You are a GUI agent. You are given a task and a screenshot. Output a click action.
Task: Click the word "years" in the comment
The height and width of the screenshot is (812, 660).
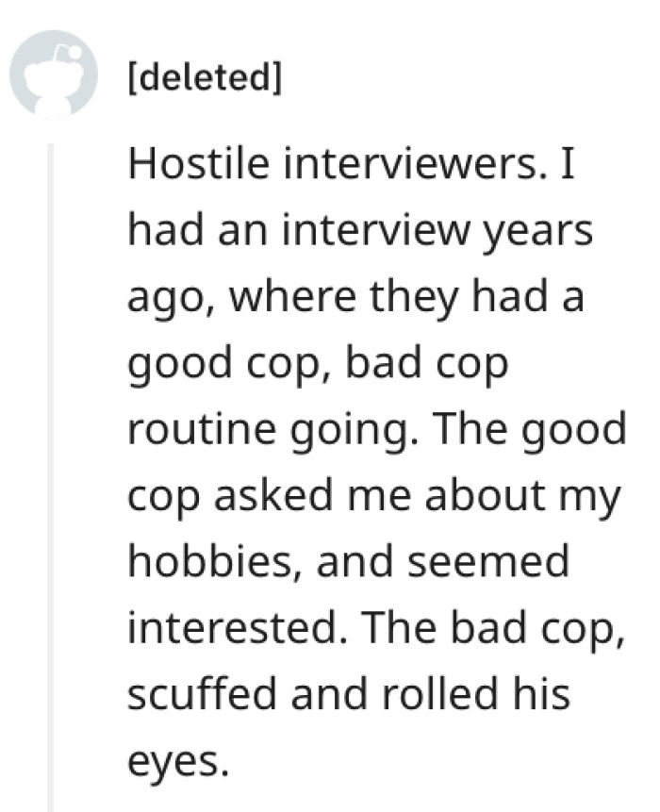tap(537, 234)
